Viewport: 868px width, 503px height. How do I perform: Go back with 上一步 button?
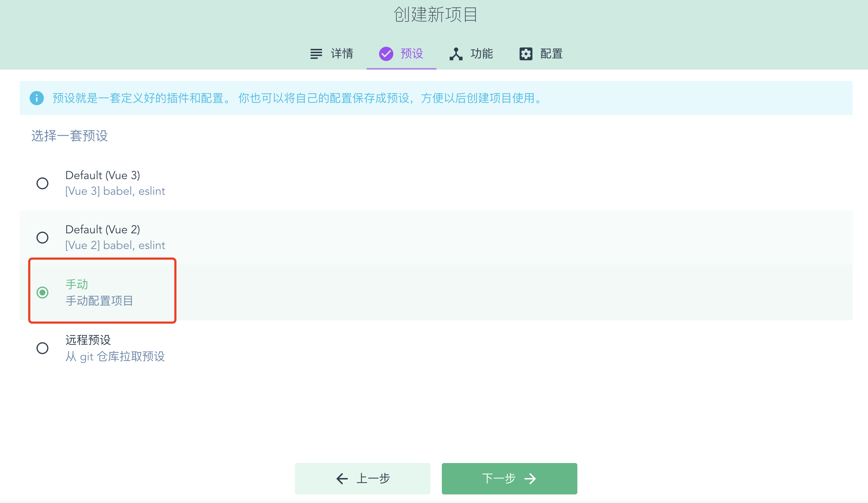coord(362,478)
